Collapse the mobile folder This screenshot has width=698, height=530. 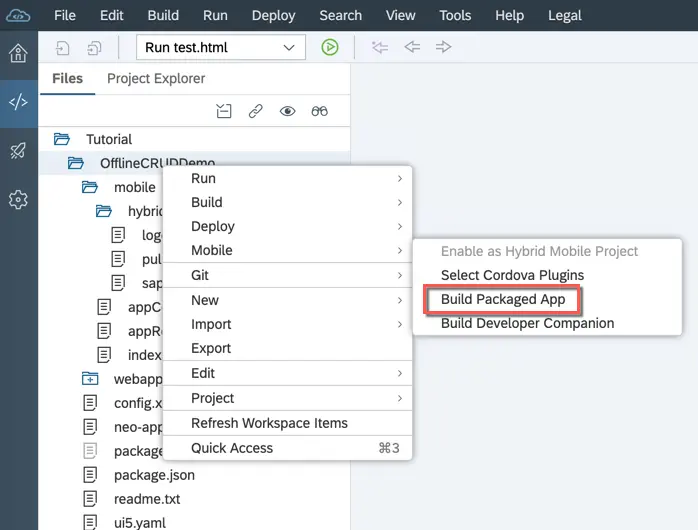pyautogui.click(x=89, y=187)
